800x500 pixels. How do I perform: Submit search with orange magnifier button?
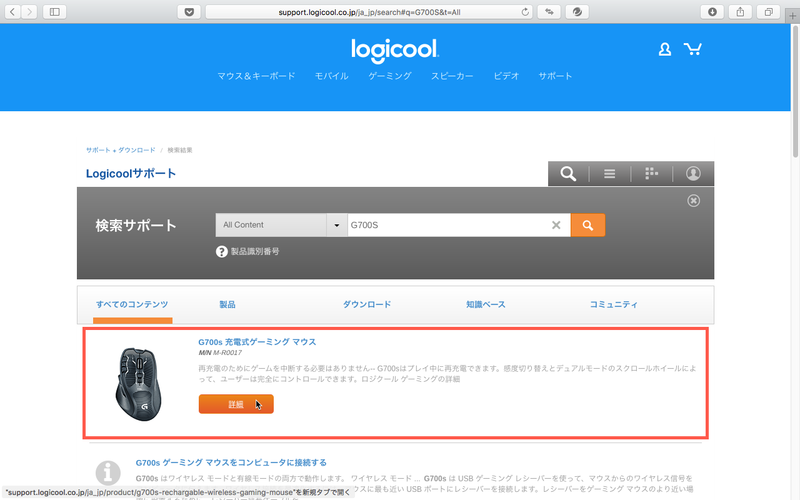(x=588, y=225)
